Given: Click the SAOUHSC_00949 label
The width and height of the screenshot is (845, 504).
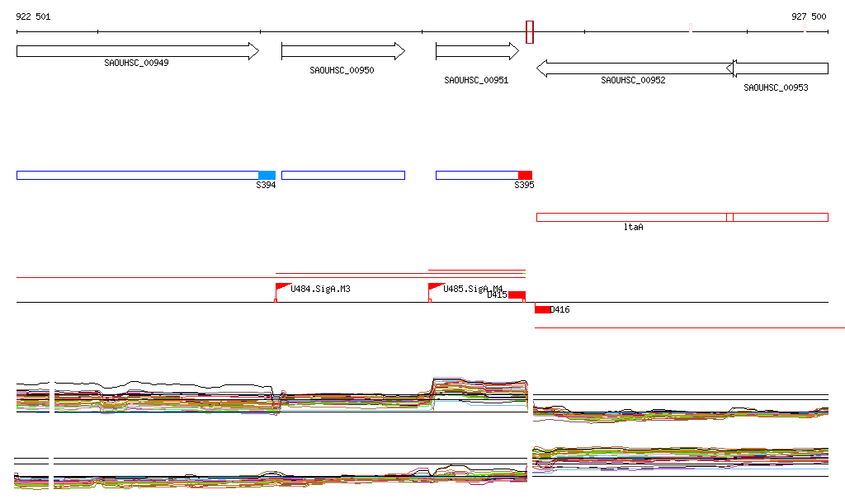Looking at the screenshot, I should point(136,63).
